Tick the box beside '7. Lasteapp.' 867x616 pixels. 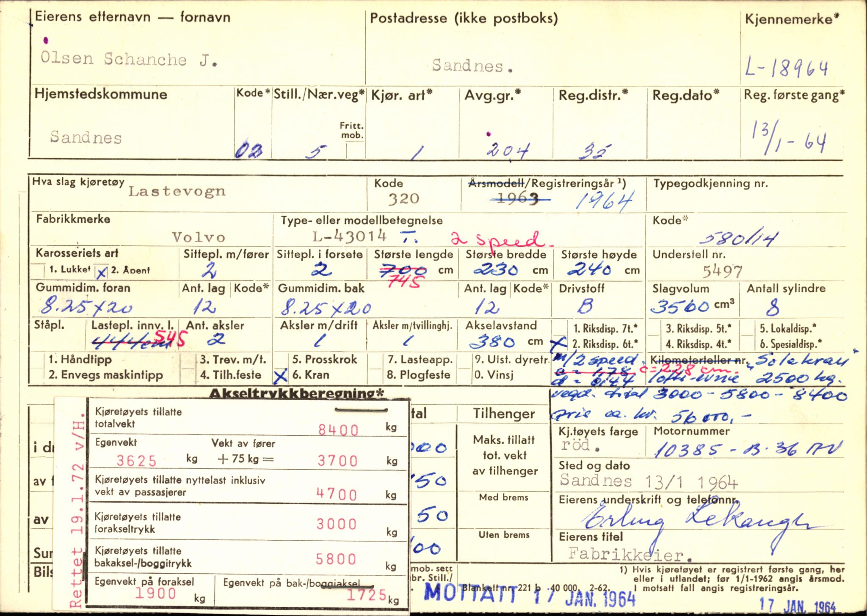point(376,360)
